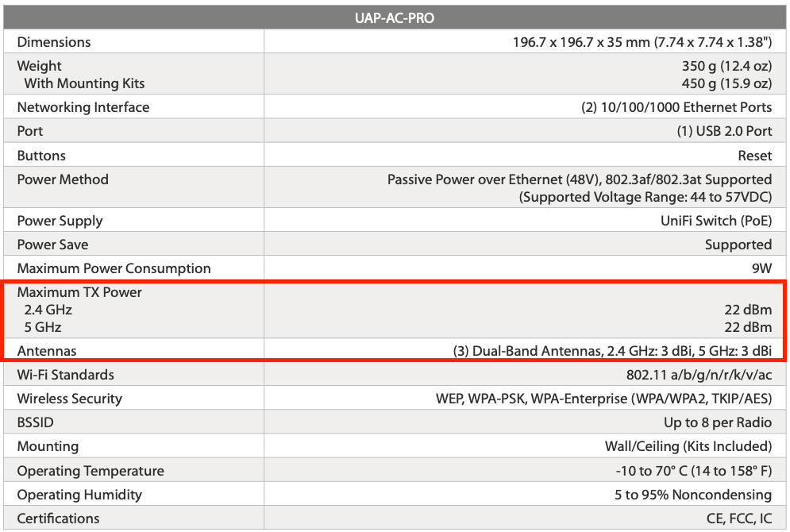Click the (1) USB 2.0 Port value
Screen dimensions: 790x532
[x=725, y=131]
